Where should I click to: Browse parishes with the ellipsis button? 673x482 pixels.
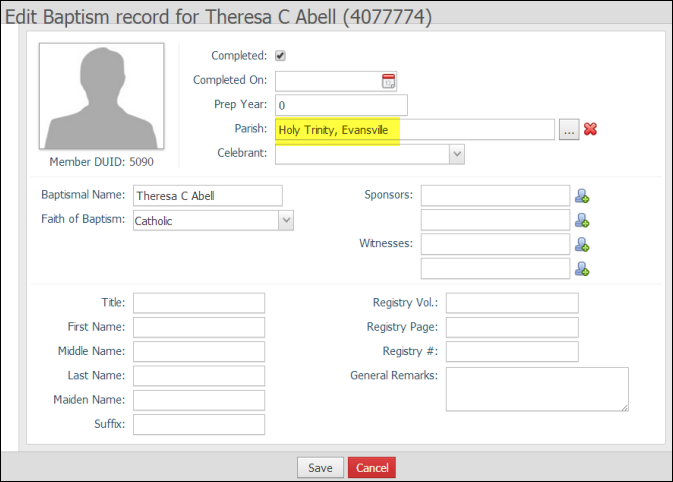[x=569, y=129]
